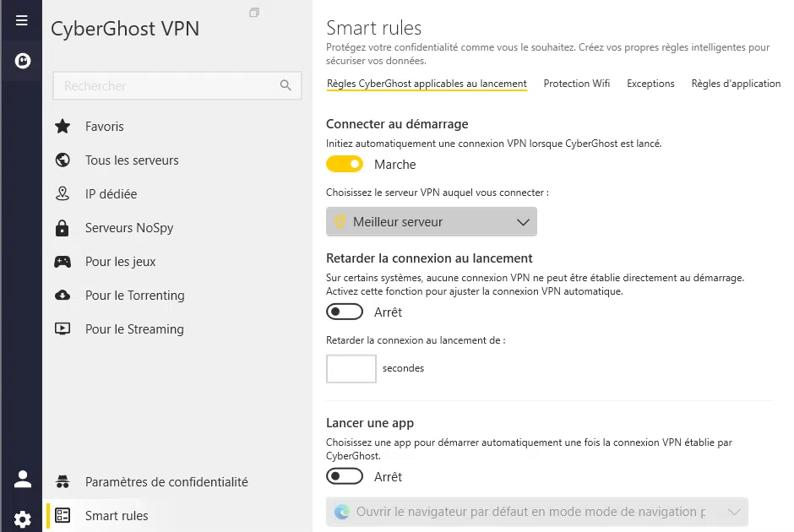Click the Favoris star icon
Viewport: 794px width, 532px height.
[x=63, y=127]
